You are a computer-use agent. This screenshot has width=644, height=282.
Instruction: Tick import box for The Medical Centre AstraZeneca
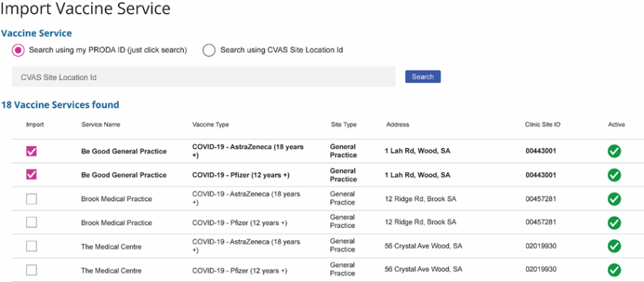tap(31, 247)
